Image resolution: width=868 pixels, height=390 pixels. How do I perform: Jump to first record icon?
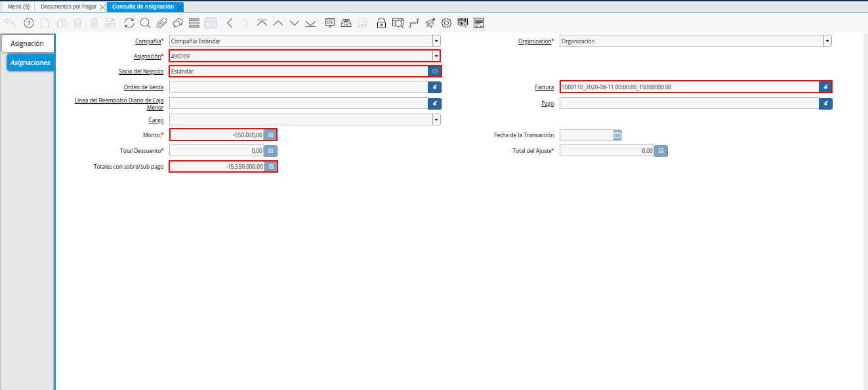pos(262,23)
